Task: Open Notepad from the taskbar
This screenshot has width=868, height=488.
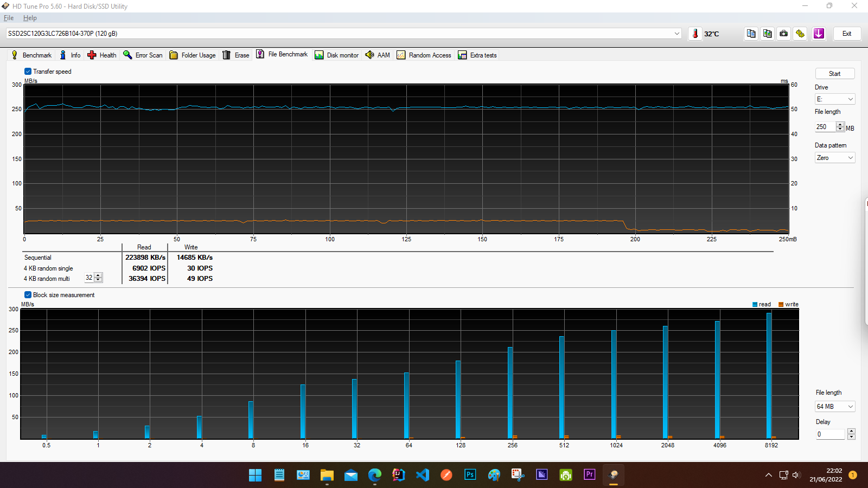Action: (279, 475)
